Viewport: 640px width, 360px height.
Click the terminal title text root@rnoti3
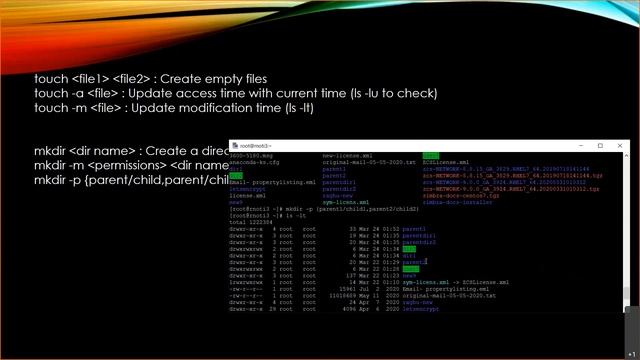coord(255,146)
